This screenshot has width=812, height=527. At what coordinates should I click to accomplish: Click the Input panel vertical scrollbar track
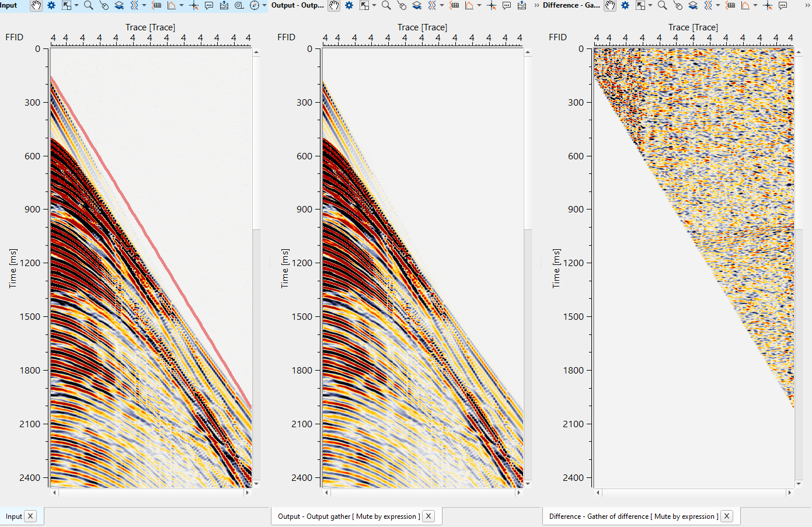point(256,350)
